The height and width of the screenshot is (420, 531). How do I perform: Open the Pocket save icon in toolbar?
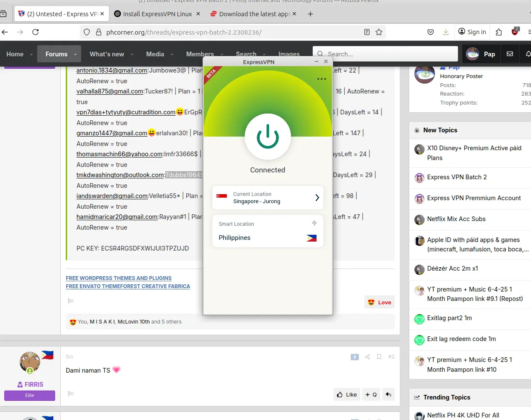(431, 32)
